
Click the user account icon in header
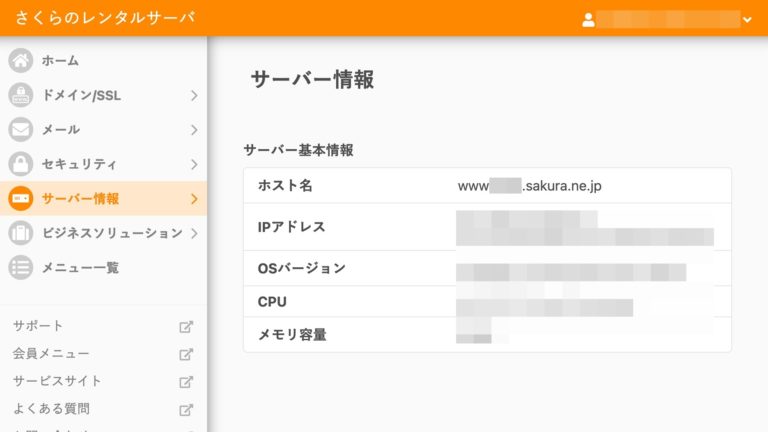pyautogui.click(x=589, y=19)
